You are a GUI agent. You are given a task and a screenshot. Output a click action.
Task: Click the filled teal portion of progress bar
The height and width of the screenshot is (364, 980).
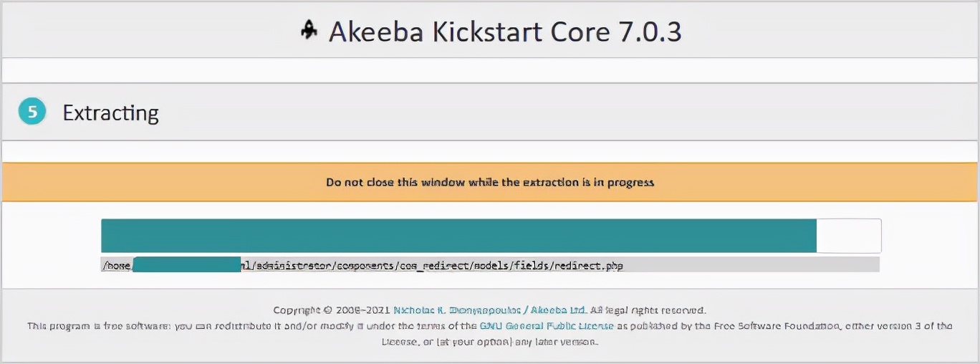pyautogui.click(x=458, y=236)
